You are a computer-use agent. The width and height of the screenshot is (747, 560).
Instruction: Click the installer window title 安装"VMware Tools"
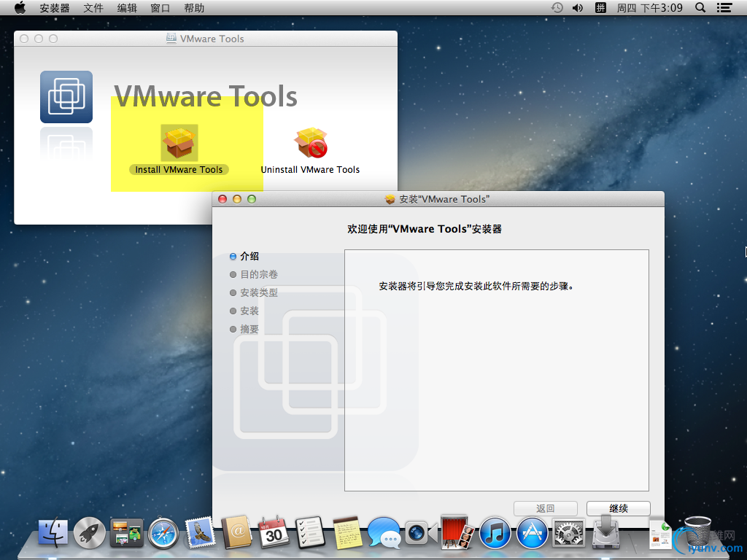(444, 199)
